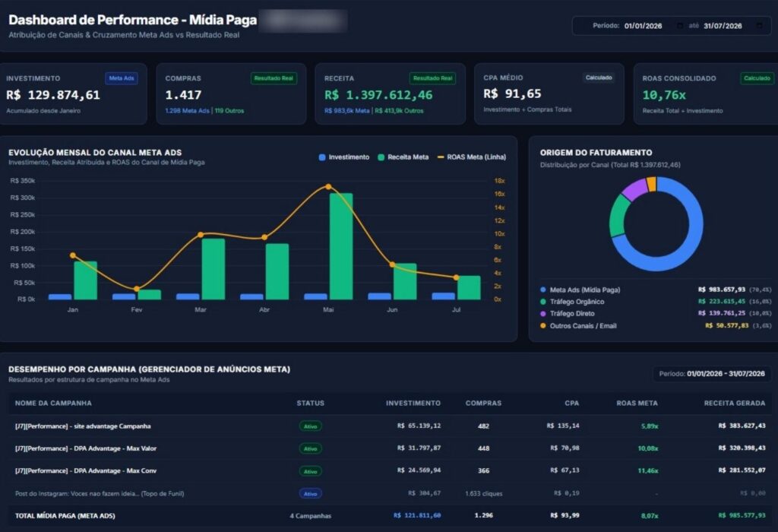Open calendar picker for start date 01/01/2026
778x532 pixels.
click(x=680, y=26)
